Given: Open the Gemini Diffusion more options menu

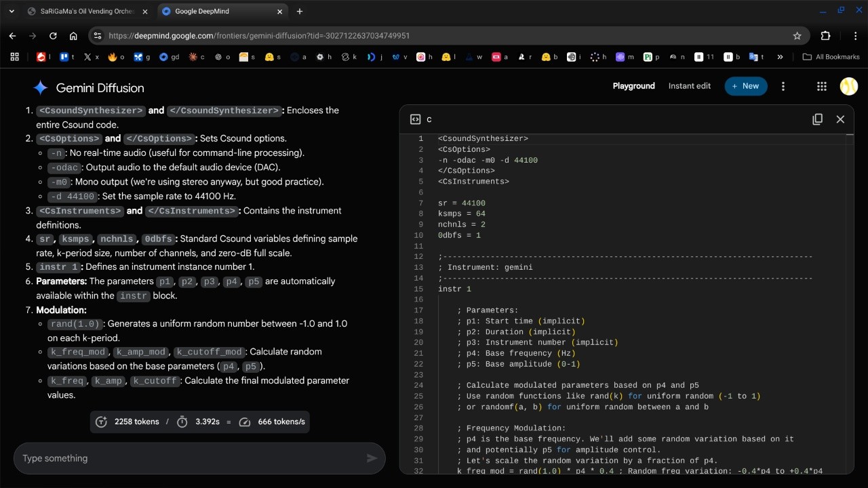Looking at the screenshot, I should pos(783,86).
